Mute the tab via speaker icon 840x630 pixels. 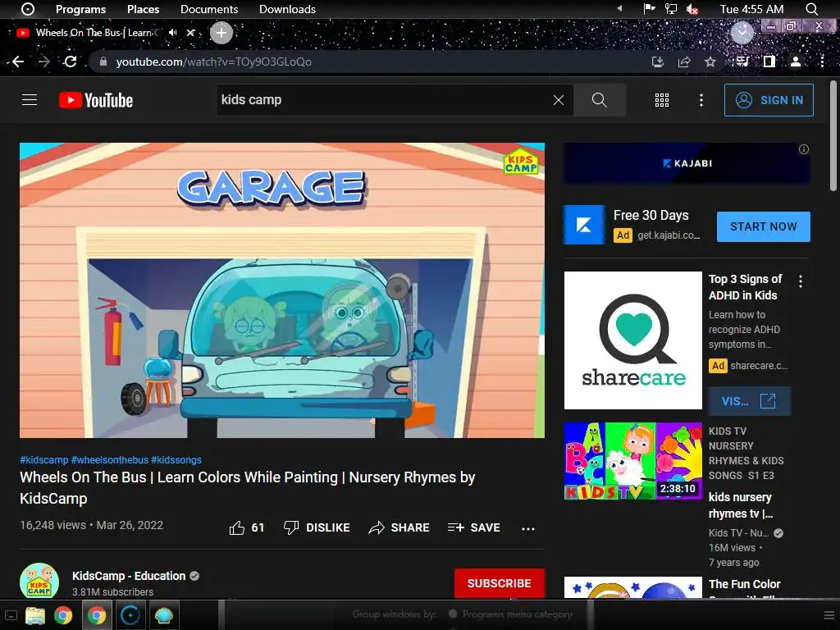[172, 33]
